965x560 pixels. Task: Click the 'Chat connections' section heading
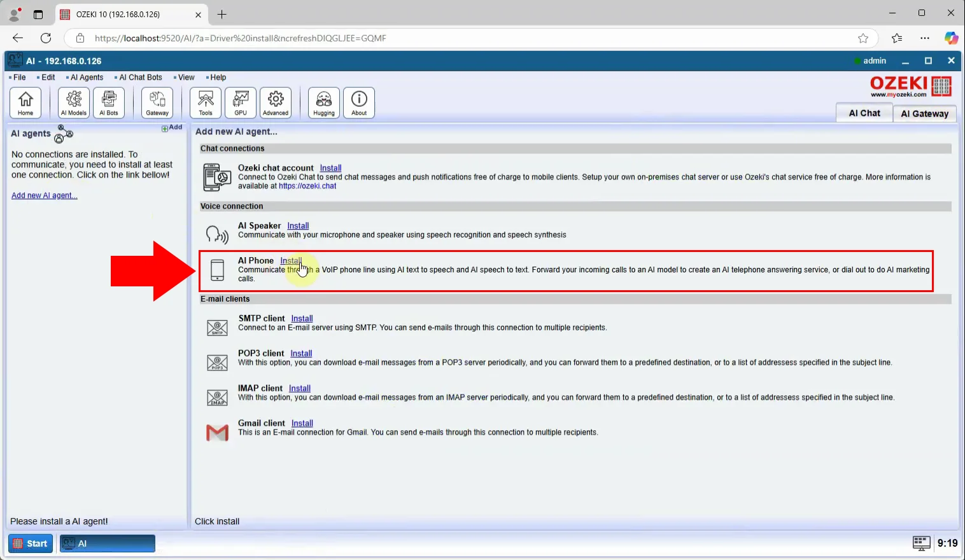pos(232,148)
